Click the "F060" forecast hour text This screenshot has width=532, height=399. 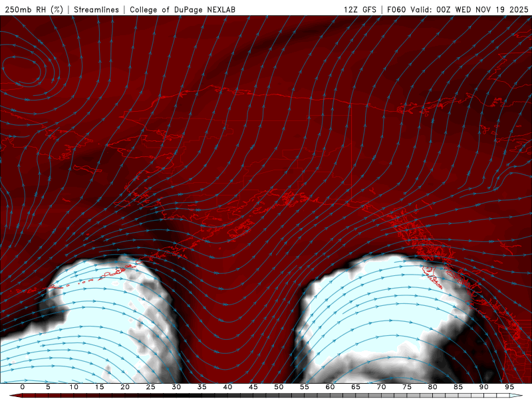396,9
